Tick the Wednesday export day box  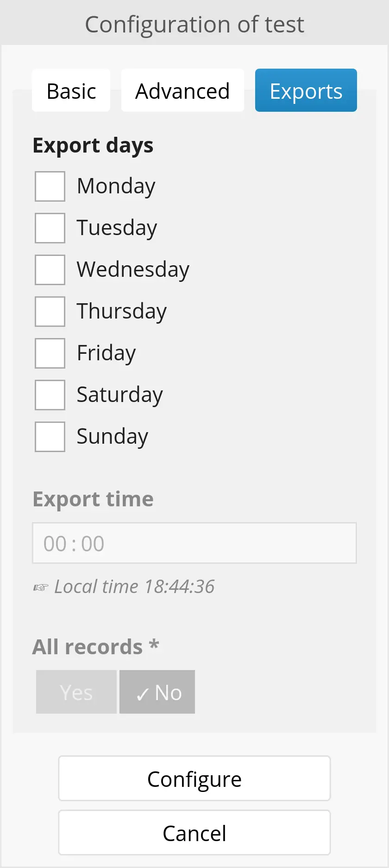tap(50, 270)
